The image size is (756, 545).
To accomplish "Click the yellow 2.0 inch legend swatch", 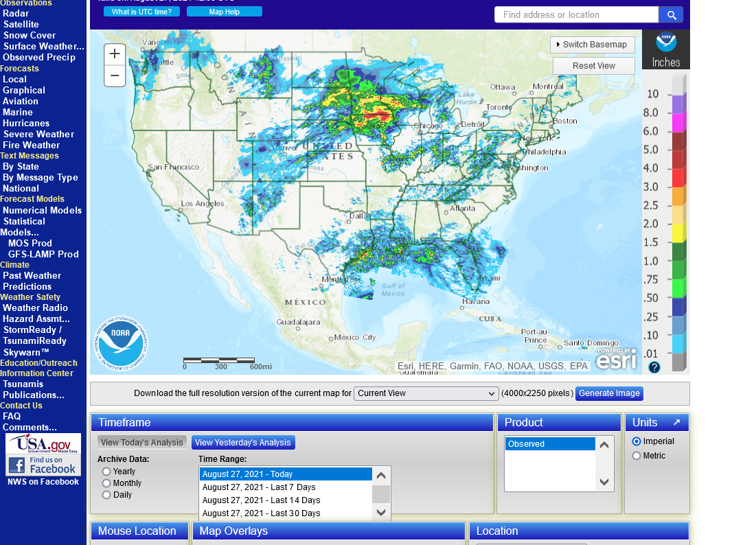I will 679,233.
